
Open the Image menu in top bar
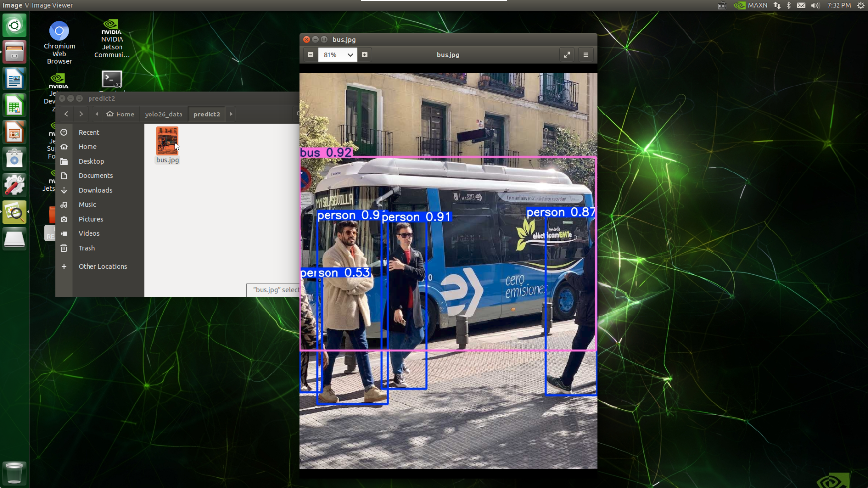[x=12, y=5]
